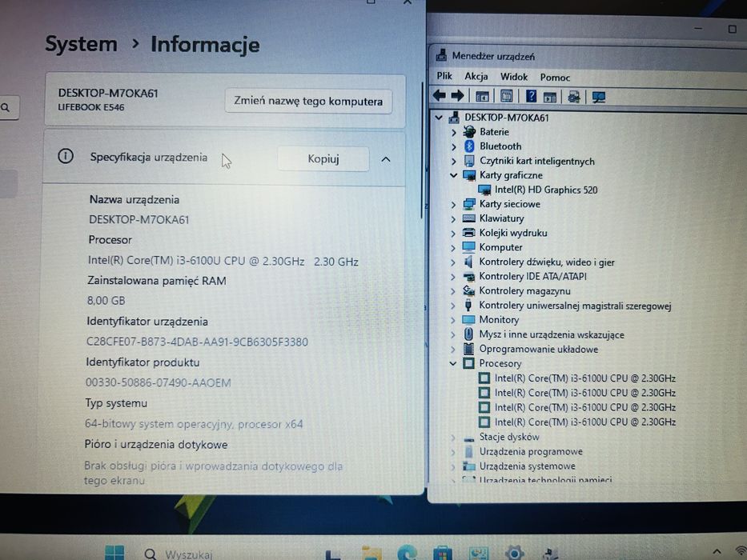
Task: Collapse the Specyfikacja urządzenia section chevron
Action: coord(386,159)
